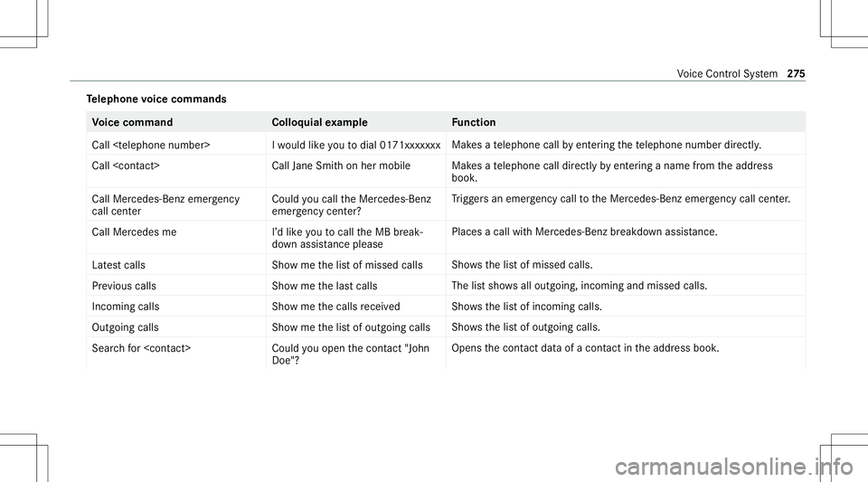Click 'Voice Control System' header text

pyautogui.click(x=727, y=73)
